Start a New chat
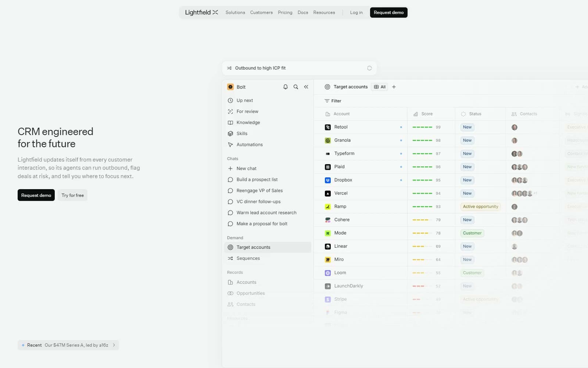Viewport: 588px width, 368px height. [268, 169]
